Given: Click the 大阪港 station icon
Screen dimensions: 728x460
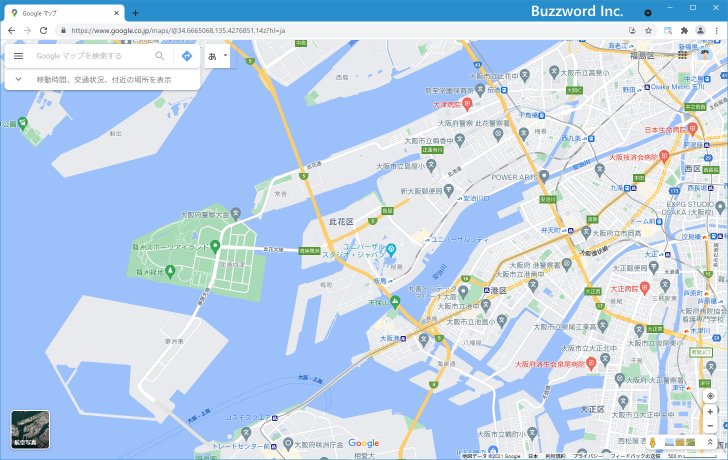Looking at the screenshot, I should click(x=403, y=338).
